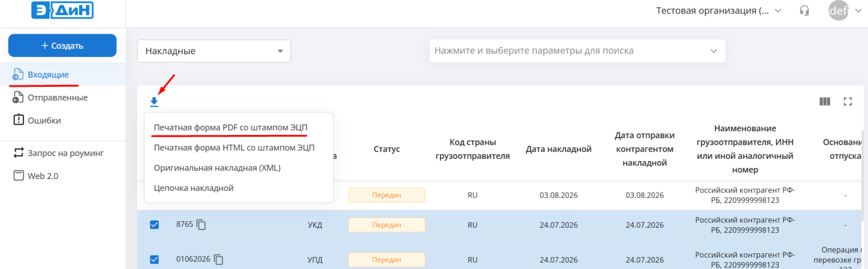
Task: Open the Накладные document type dropdown
Action: (214, 51)
